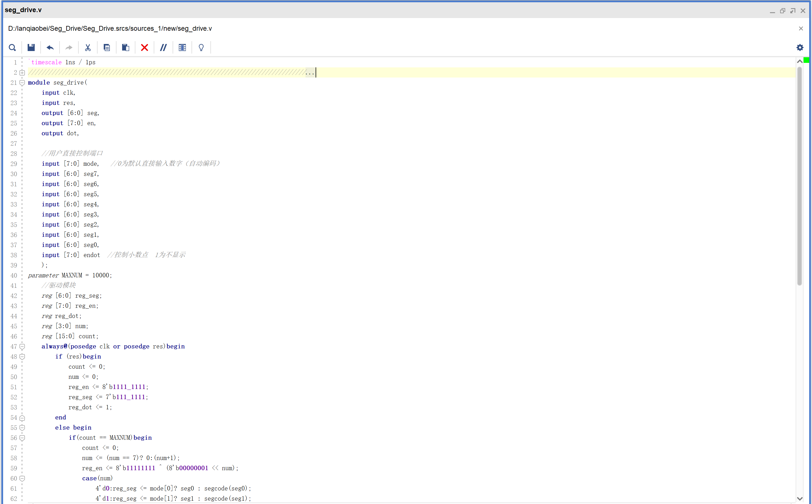Close the file path bar with X
Screen dimensions: 812x504
click(x=801, y=29)
